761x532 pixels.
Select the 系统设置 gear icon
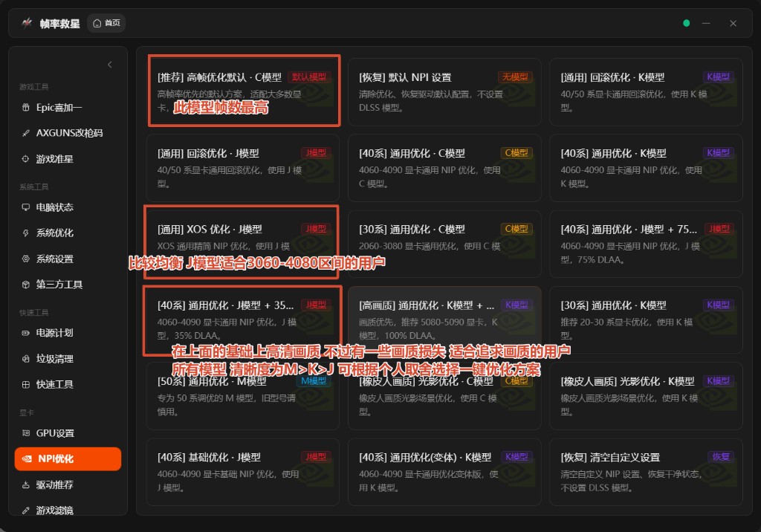coord(26,259)
